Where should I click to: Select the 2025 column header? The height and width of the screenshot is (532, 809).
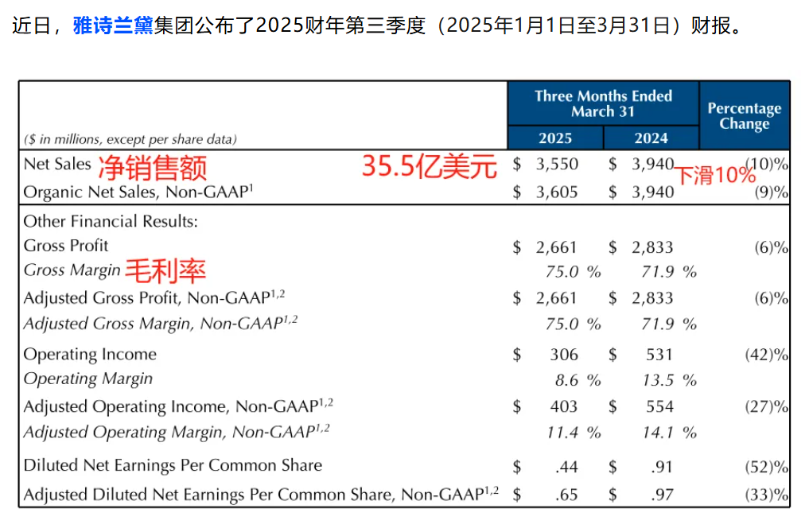tap(554, 137)
